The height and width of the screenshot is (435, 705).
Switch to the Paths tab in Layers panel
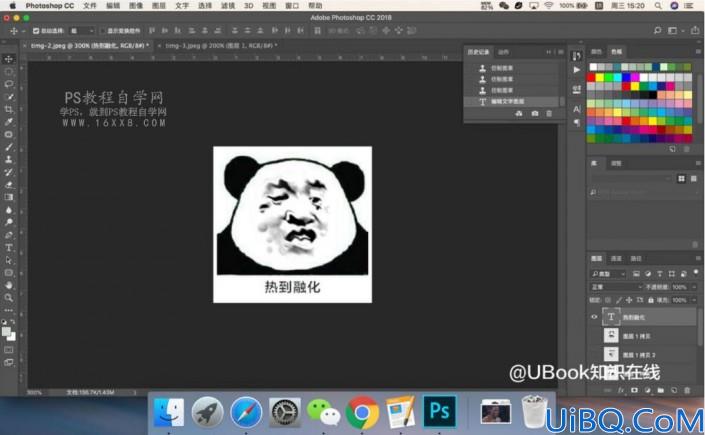pyautogui.click(x=636, y=259)
